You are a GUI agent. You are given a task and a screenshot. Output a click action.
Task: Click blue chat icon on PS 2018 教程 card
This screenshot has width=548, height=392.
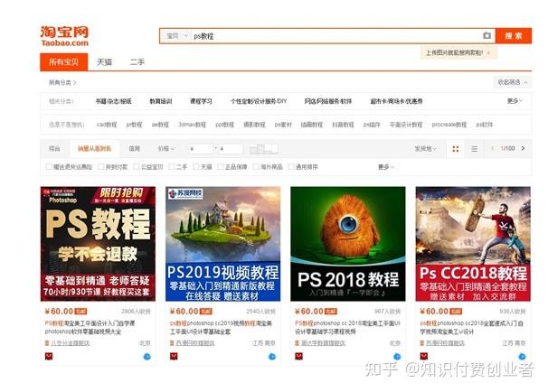click(397, 357)
